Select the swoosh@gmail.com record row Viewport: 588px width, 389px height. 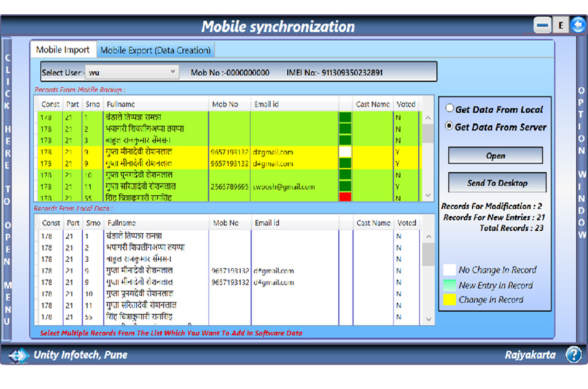tap(285, 187)
